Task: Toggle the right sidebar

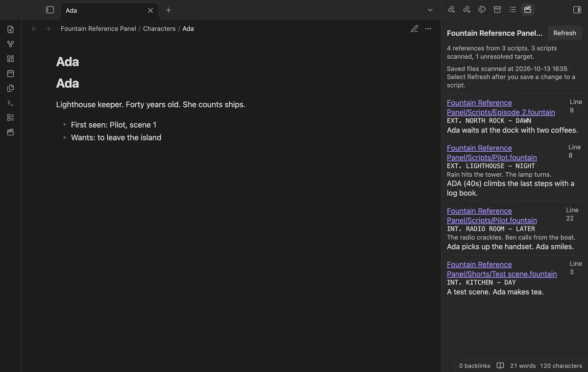Action: [577, 10]
